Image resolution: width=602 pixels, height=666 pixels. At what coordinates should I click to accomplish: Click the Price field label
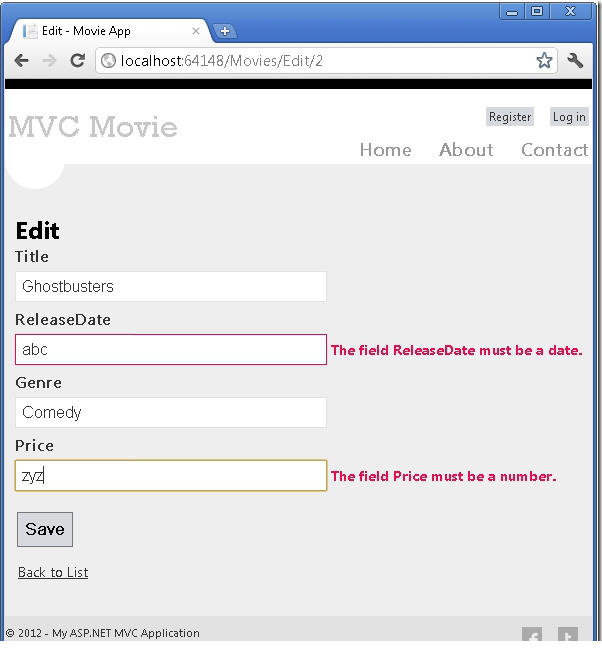pos(34,446)
